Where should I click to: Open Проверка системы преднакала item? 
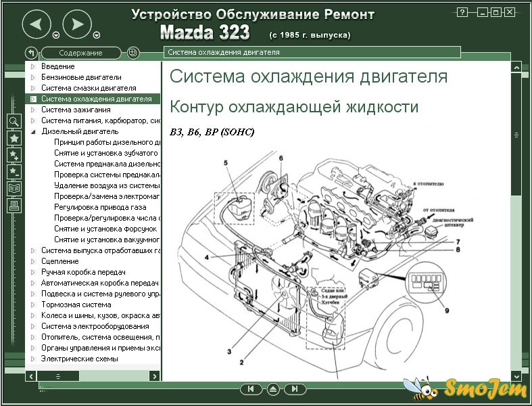107,175
